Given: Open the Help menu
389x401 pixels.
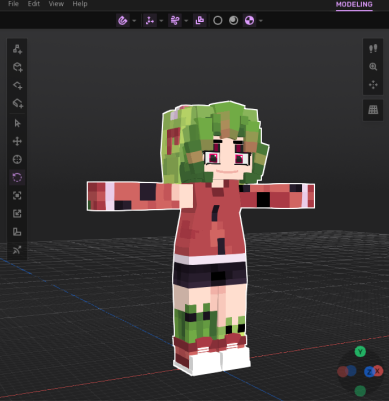Looking at the screenshot, I should click(80, 4).
